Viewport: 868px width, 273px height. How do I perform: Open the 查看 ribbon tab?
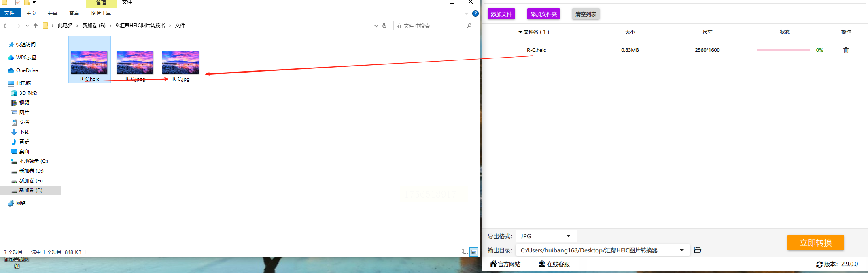[x=74, y=13]
